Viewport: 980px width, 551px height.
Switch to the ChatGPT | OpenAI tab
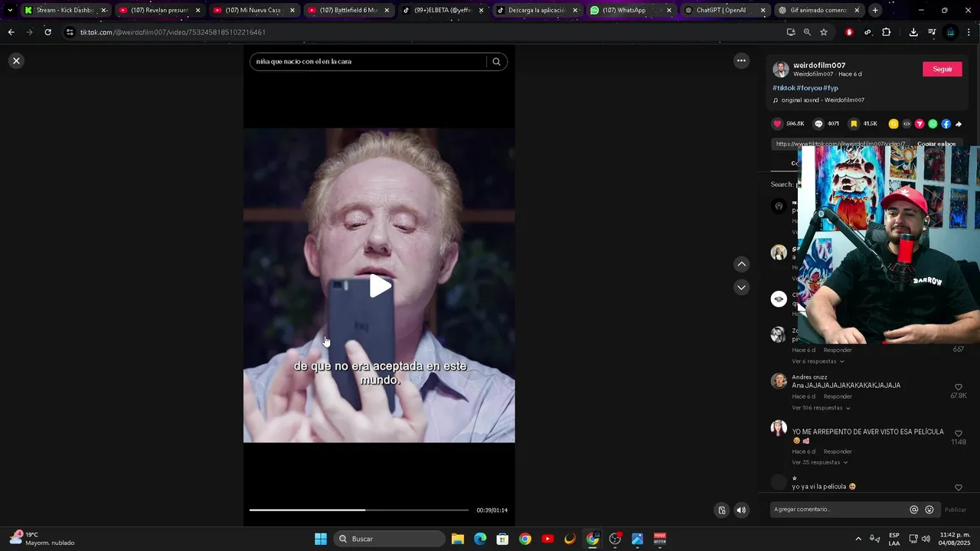[x=725, y=11]
